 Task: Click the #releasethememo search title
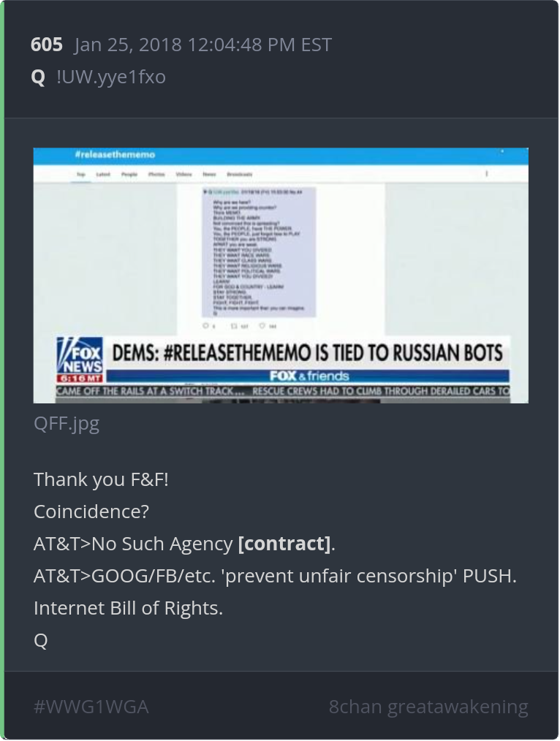click(x=115, y=154)
